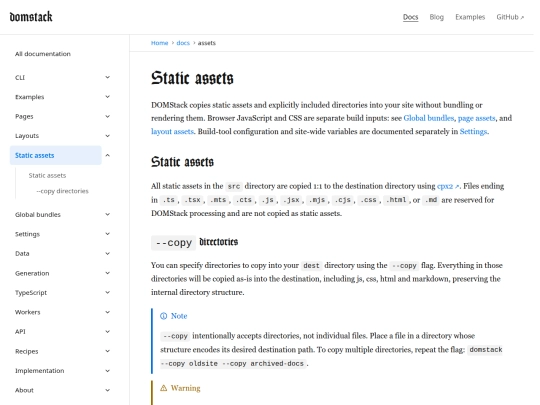This screenshot has height=405, width=540.
Task: Click the --copy directories heading
Action: (x=194, y=242)
